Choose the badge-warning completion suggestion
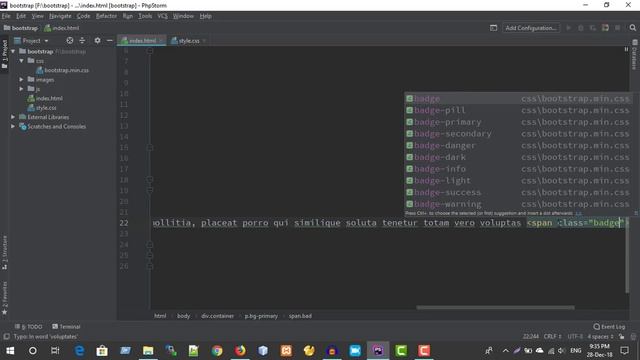 tap(518, 204)
